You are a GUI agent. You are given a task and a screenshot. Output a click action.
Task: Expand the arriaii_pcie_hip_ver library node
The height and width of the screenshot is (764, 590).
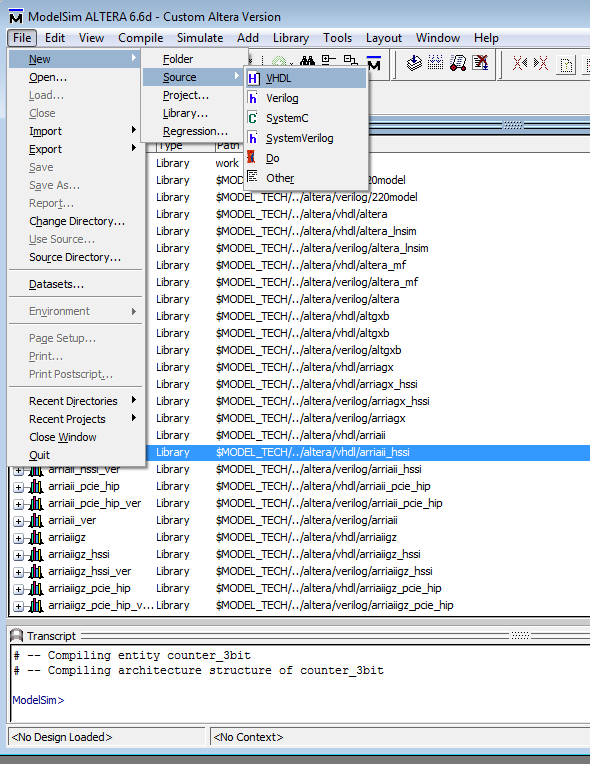point(18,504)
